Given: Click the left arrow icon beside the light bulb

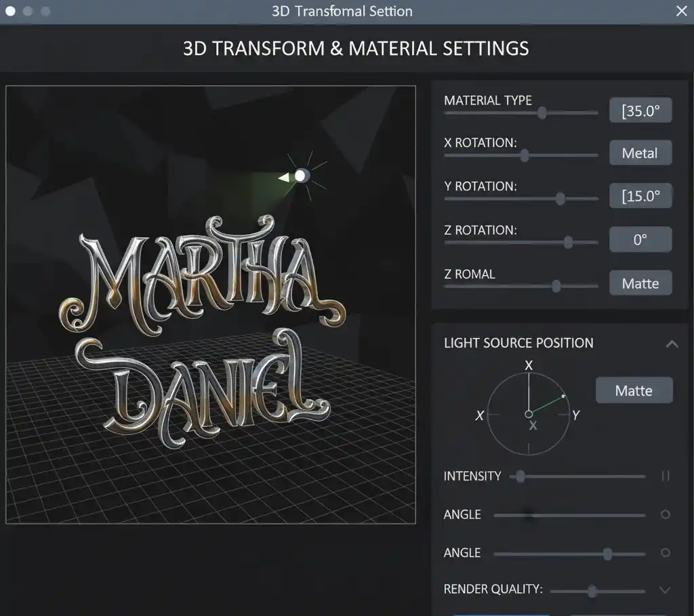Looking at the screenshot, I should click(x=284, y=177).
